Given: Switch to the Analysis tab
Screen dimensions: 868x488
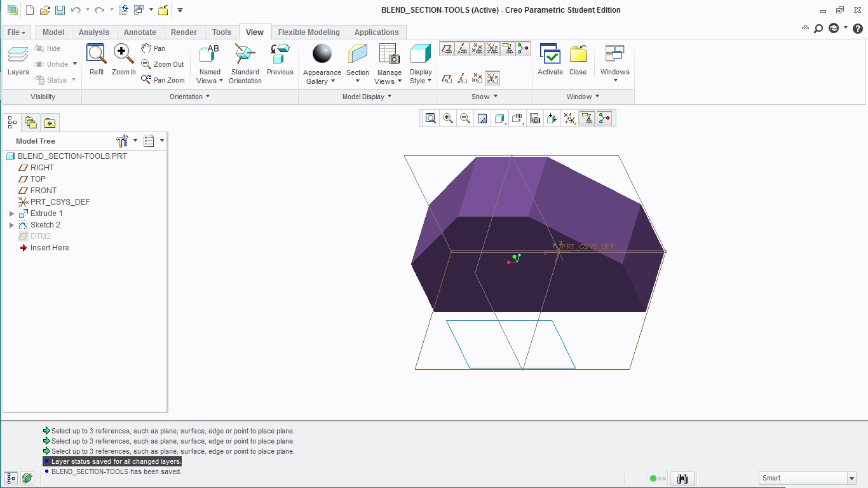Looking at the screenshot, I should pyautogui.click(x=94, y=32).
